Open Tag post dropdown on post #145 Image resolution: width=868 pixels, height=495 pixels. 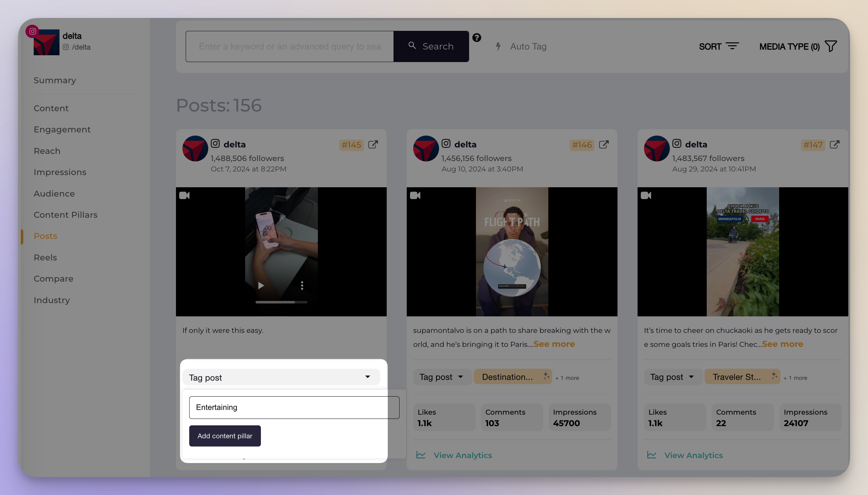click(x=281, y=377)
